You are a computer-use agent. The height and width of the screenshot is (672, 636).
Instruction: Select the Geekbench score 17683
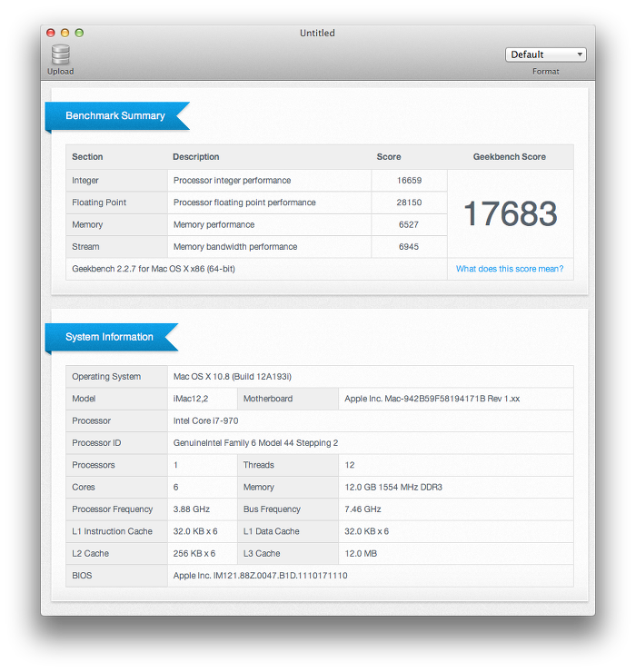point(511,213)
